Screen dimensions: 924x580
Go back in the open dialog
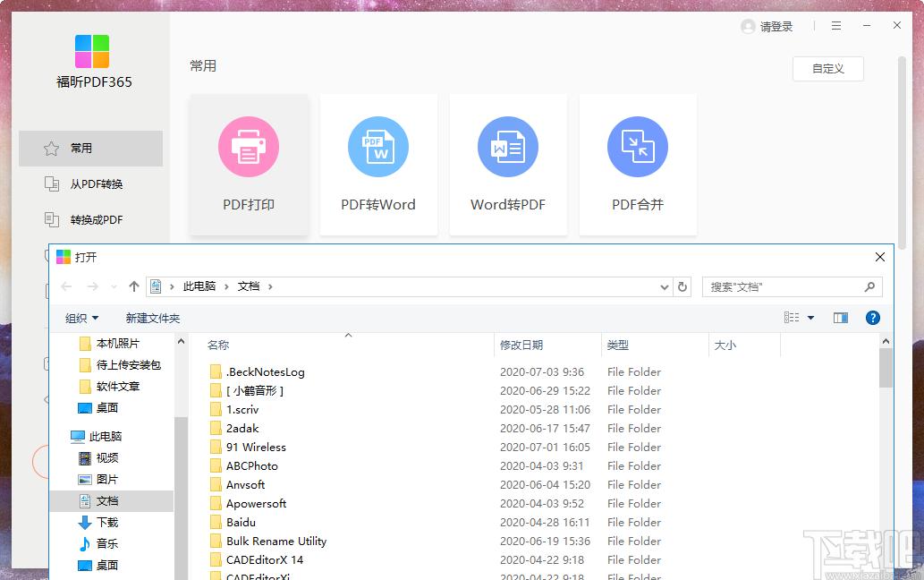click(66, 286)
